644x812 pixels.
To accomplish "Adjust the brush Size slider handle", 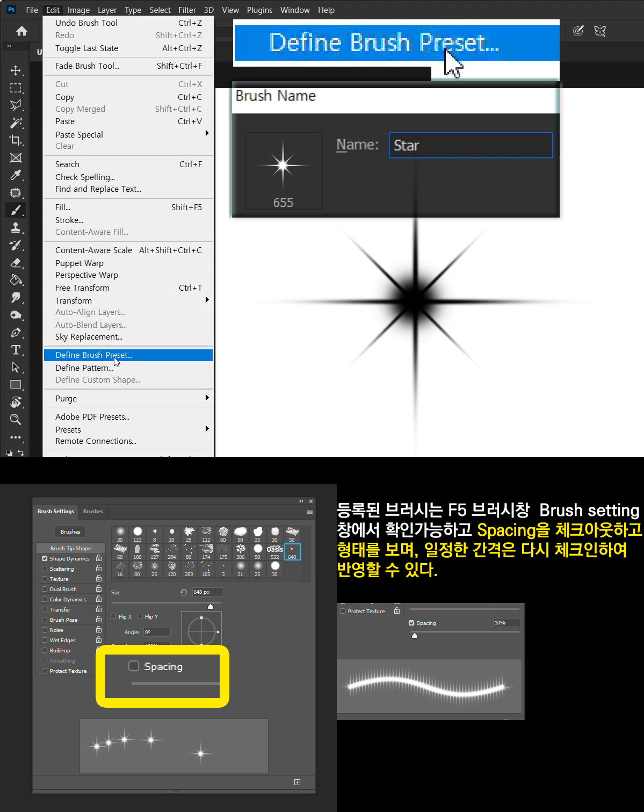I will click(x=211, y=606).
